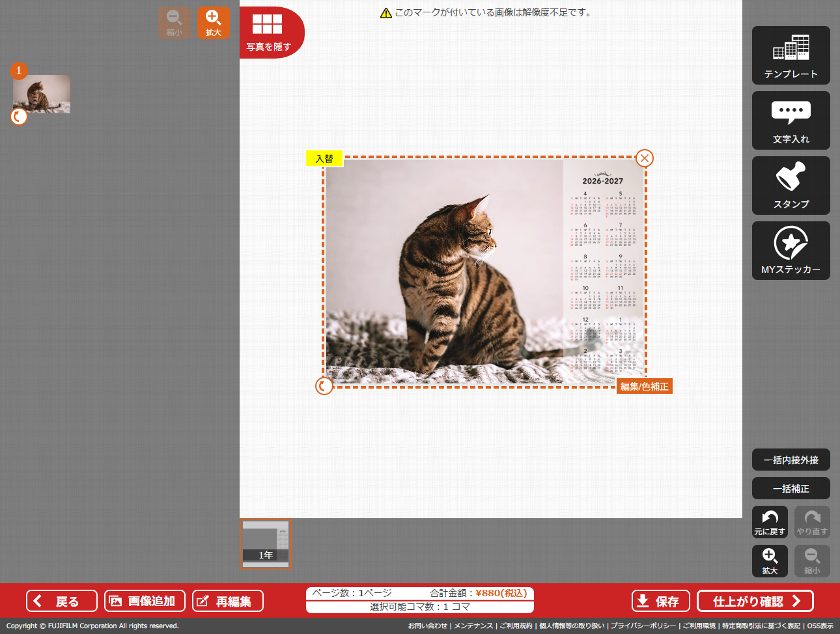
Task: Click the yellow 入替 swap label
Action: [324, 158]
